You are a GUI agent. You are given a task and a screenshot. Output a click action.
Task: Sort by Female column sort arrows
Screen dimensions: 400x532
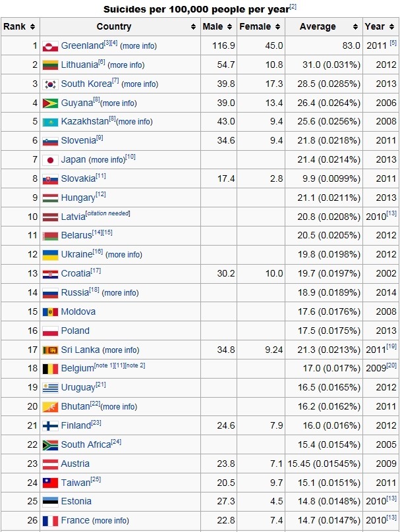click(278, 27)
